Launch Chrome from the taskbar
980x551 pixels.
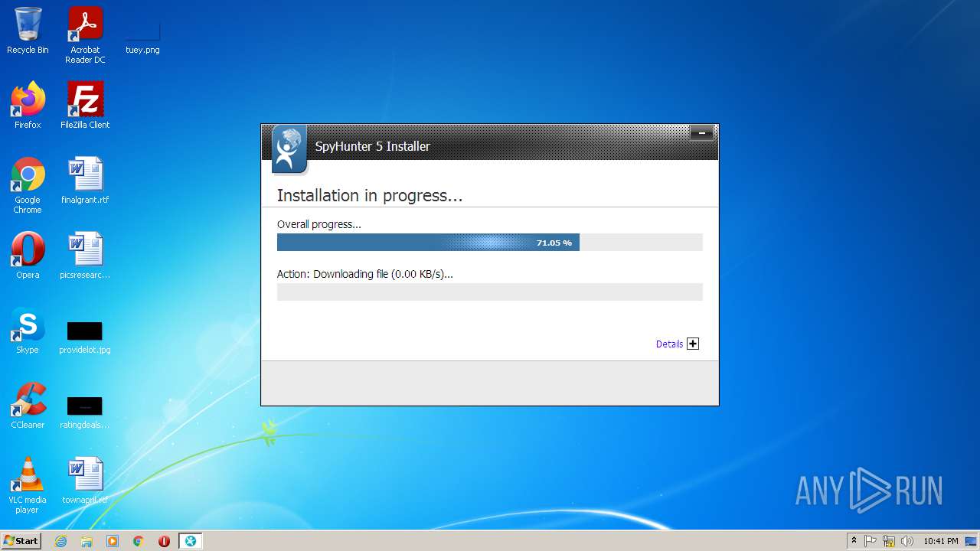[x=139, y=541]
